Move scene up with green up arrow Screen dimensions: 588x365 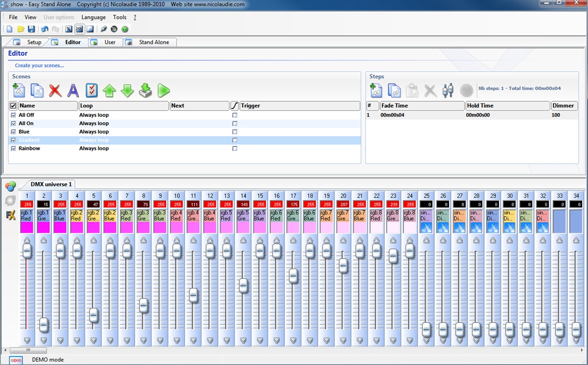tap(109, 90)
